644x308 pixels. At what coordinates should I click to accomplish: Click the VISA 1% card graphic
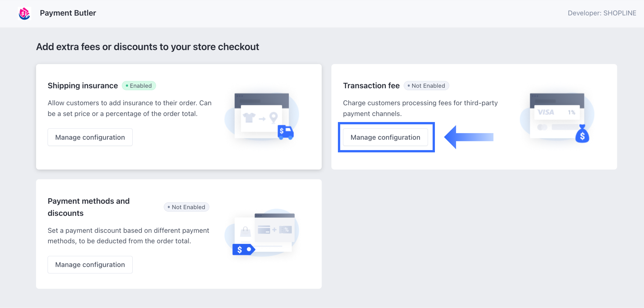pos(557,112)
